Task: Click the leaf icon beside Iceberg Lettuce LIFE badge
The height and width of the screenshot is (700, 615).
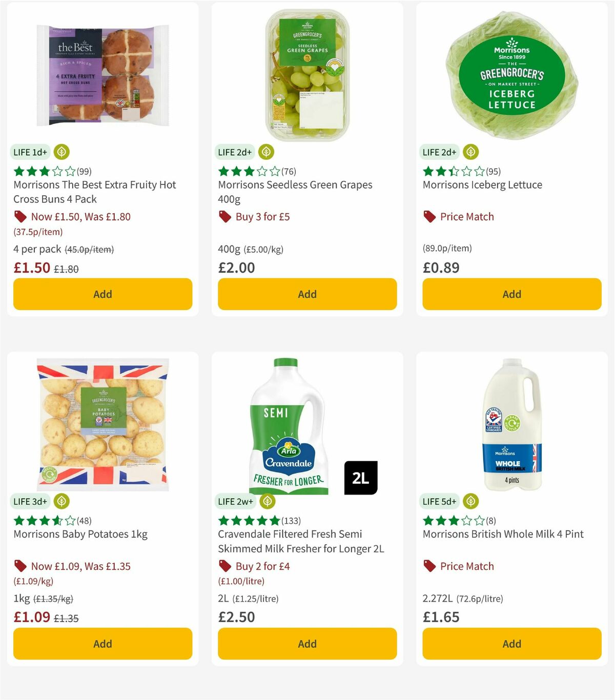Action: [x=470, y=152]
